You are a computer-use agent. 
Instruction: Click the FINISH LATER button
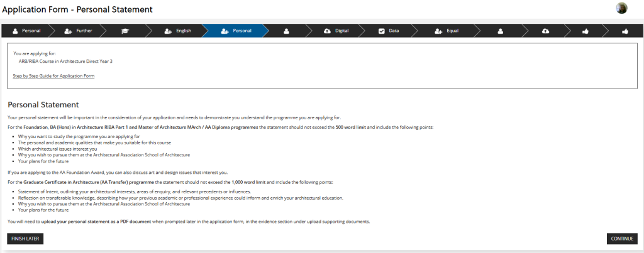point(25,239)
